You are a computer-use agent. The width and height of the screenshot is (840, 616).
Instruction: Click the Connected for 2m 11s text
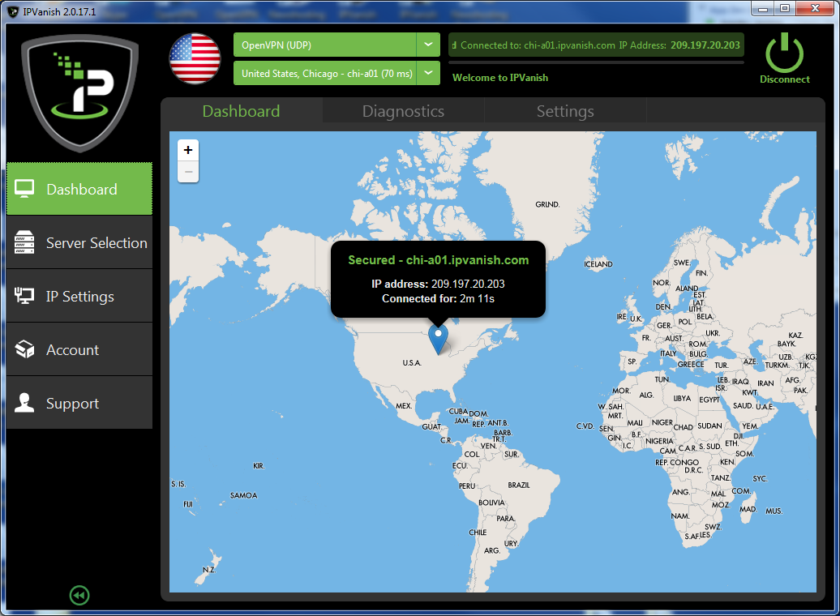click(438, 299)
